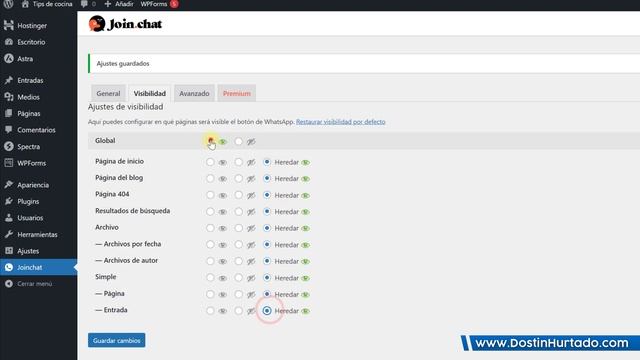Viewport: 640px width, 360px height.
Task: Open Plugins icon in sidebar
Action: 9,201
